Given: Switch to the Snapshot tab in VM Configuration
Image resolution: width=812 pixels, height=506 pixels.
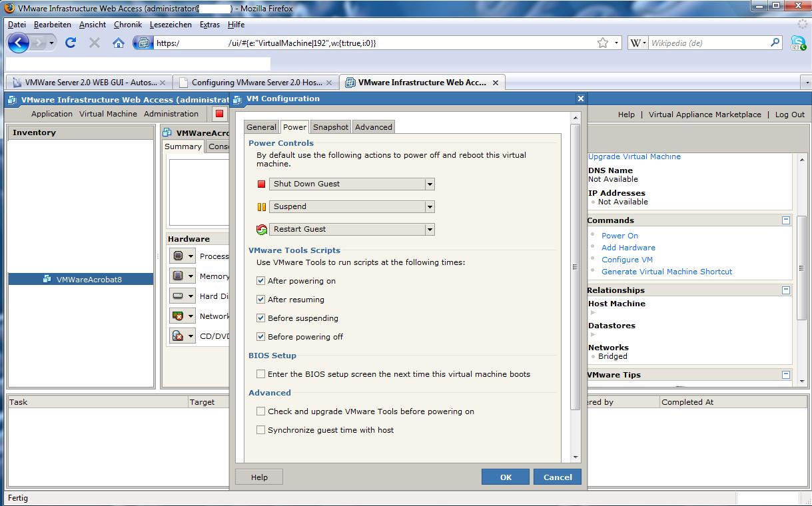Looking at the screenshot, I should point(330,127).
